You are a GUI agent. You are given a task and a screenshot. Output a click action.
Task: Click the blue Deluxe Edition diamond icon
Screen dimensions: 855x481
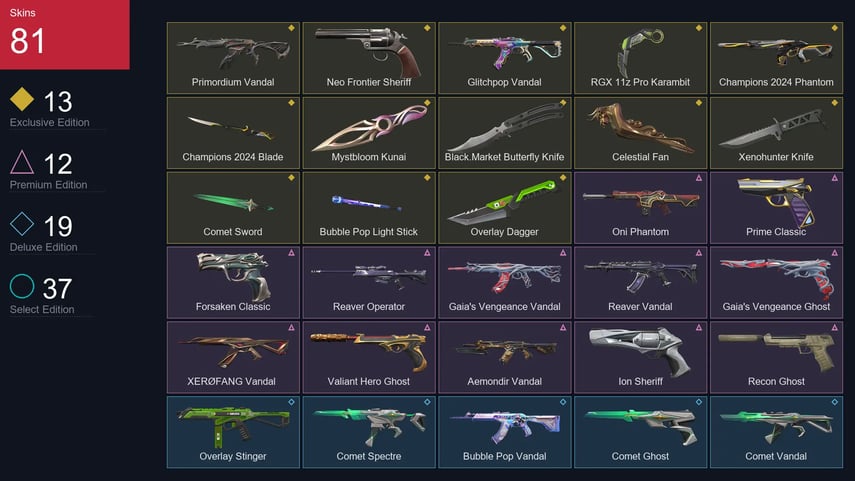[22, 224]
